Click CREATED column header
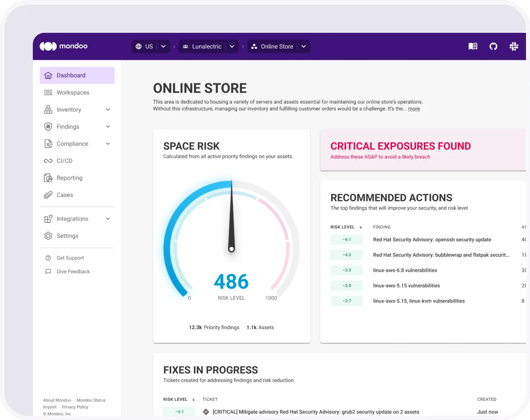530x420 pixels. coord(487,400)
